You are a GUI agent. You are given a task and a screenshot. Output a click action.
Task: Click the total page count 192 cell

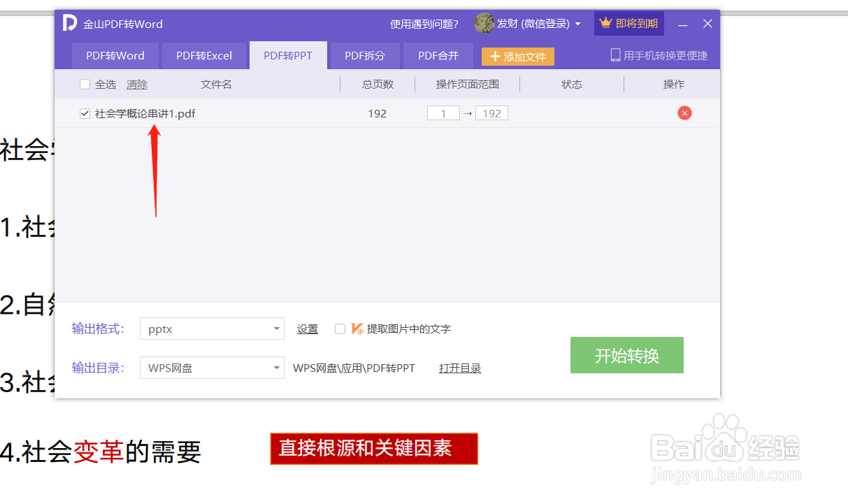point(378,113)
